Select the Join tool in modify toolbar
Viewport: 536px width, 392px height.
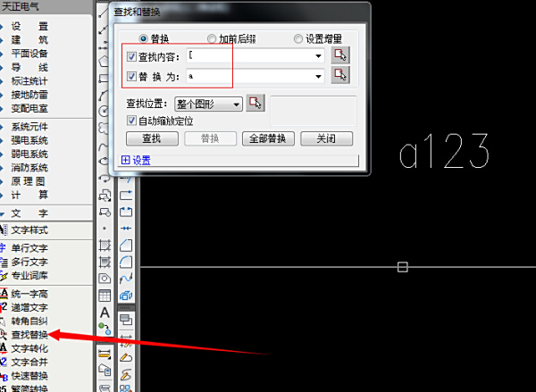pos(126,228)
